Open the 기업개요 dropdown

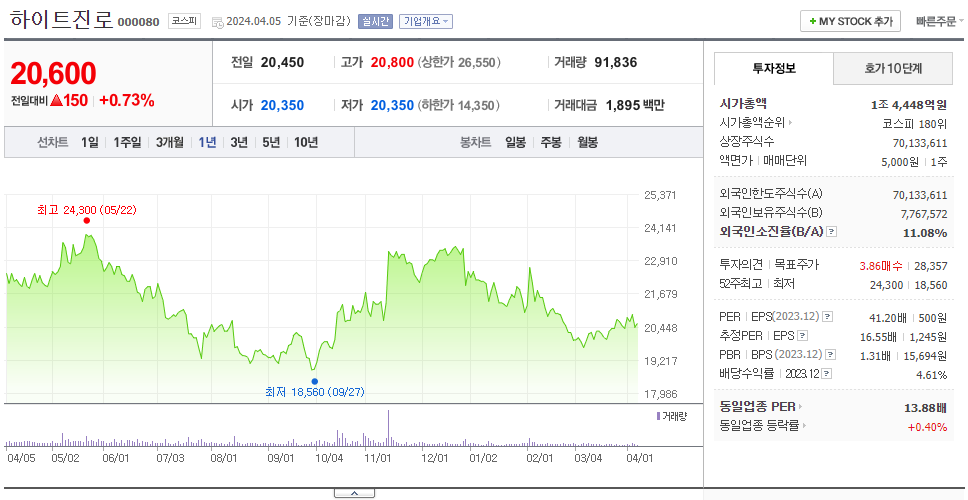(426, 21)
